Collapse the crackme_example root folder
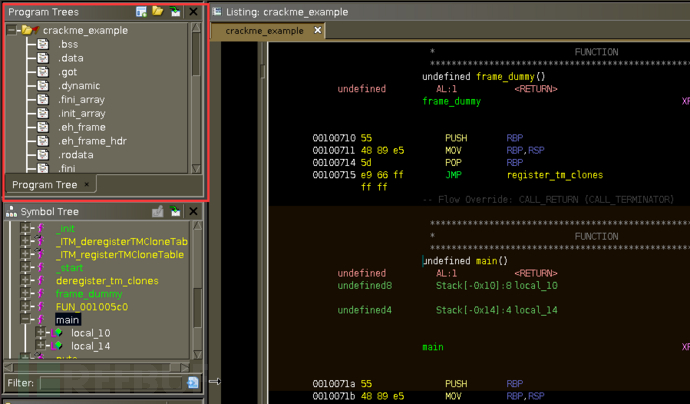Image resolution: width=690 pixels, height=404 pixels. [x=12, y=30]
